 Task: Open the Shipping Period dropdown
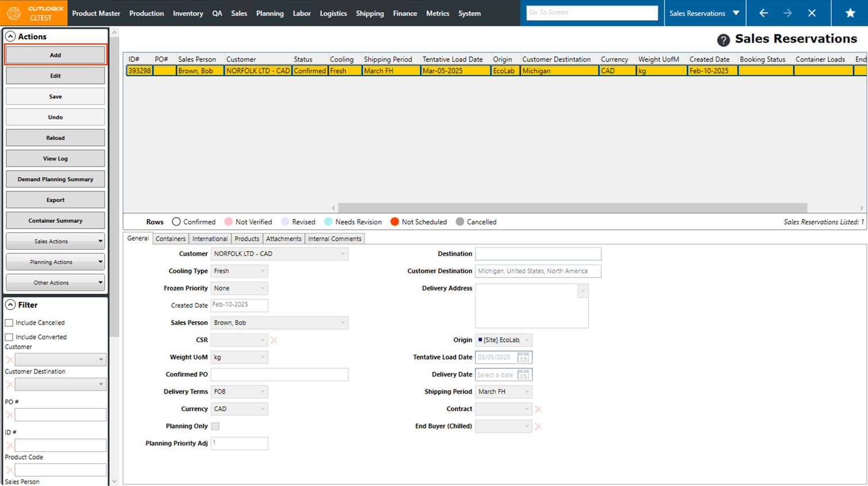pyautogui.click(x=503, y=392)
